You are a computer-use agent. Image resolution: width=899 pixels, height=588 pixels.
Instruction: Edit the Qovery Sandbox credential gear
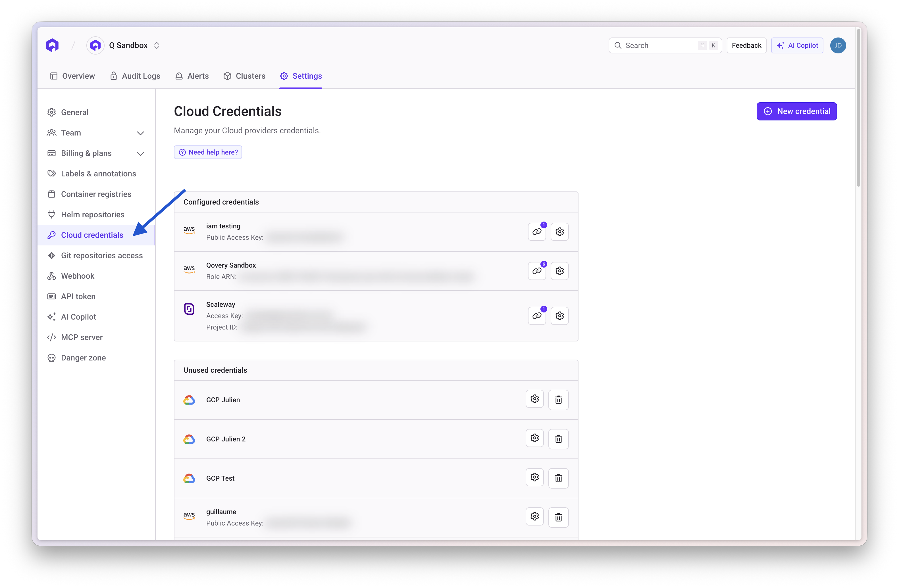click(x=559, y=271)
